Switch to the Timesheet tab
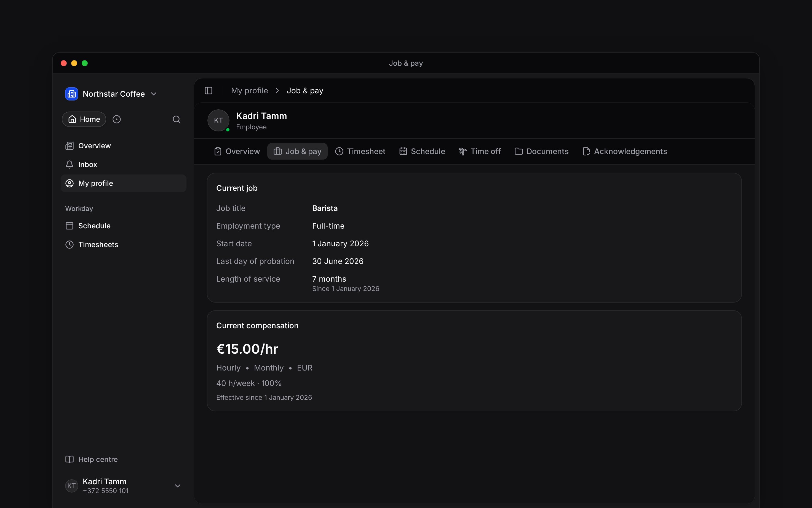The image size is (812, 508). click(x=360, y=152)
